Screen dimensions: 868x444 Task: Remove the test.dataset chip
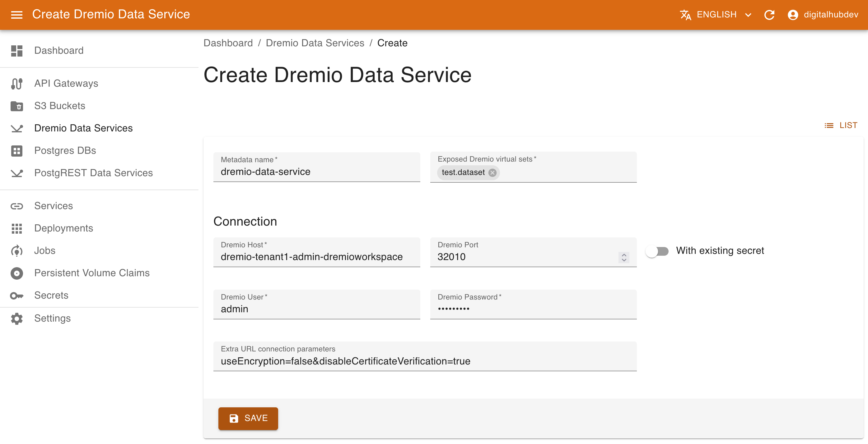pos(492,173)
